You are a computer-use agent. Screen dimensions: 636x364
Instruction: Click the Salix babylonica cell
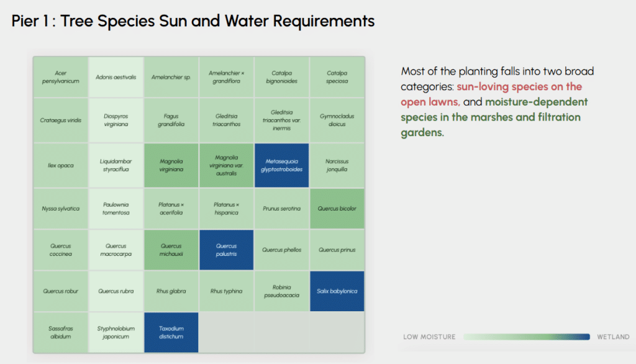pos(337,291)
